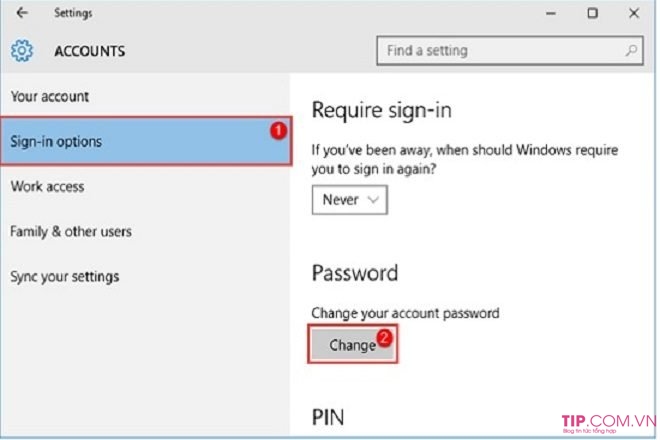This screenshot has height=440, width=660.
Task: Click the PIN section heading
Action: click(x=328, y=417)
